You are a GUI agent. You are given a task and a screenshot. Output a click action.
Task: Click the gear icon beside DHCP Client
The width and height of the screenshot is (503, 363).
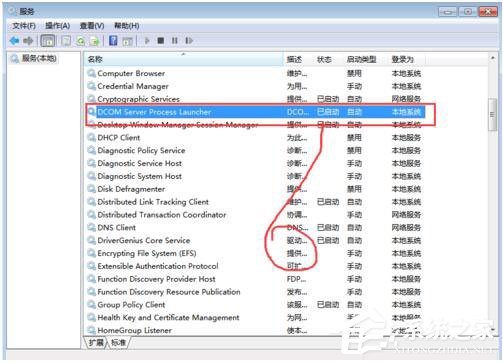(x=91, y=137)
